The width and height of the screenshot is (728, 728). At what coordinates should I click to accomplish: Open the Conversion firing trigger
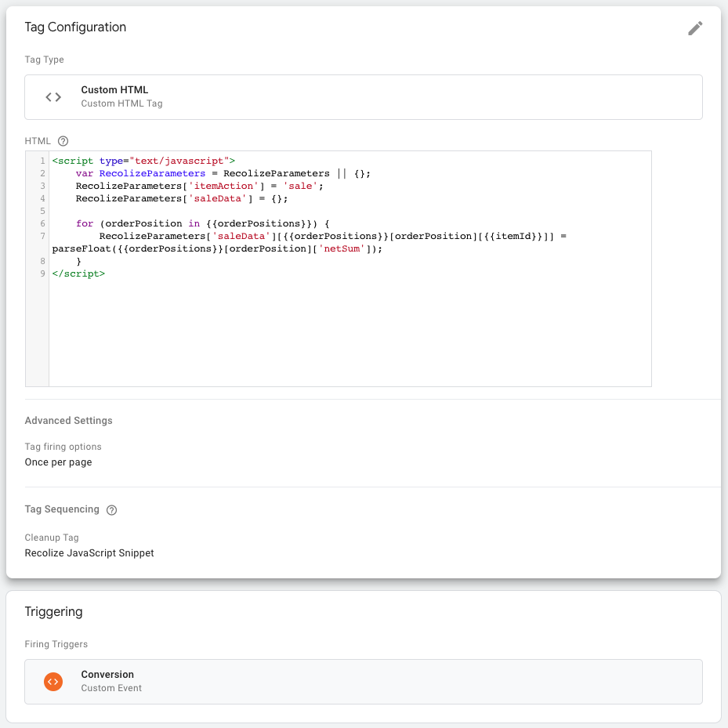coord(364,682)
